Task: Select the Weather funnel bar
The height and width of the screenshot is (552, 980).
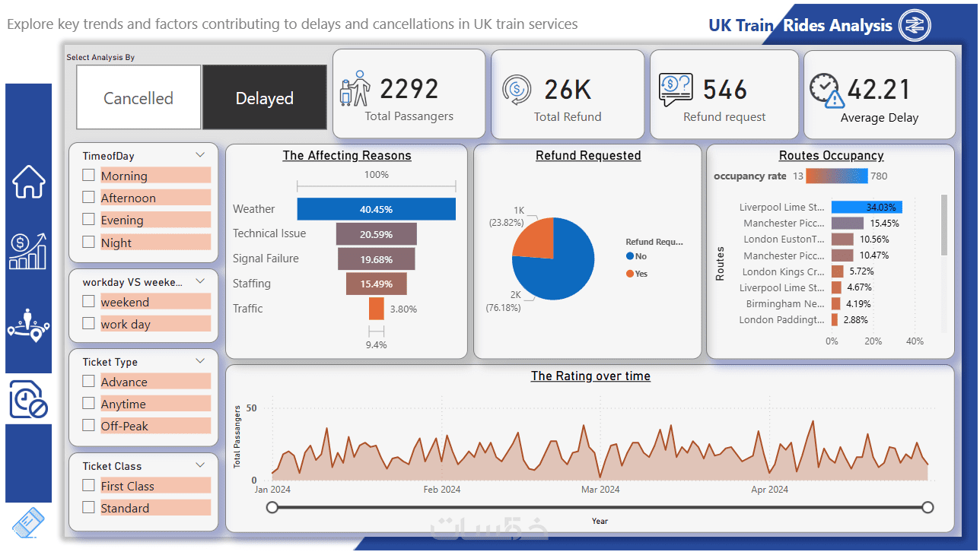Action: [376, 208]
